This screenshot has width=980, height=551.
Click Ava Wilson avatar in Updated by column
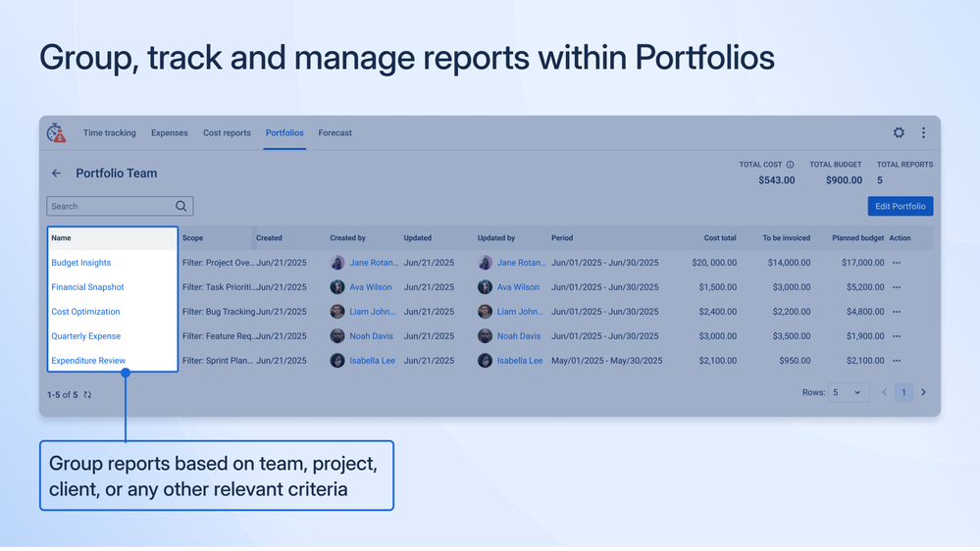[x=485, y=287]
